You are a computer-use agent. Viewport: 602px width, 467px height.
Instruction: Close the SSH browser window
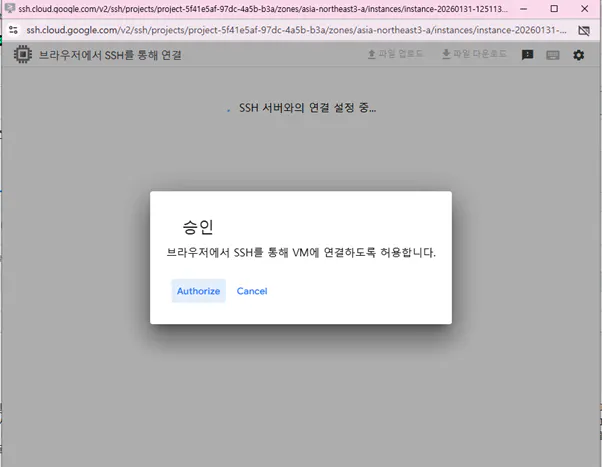(584, 8)
